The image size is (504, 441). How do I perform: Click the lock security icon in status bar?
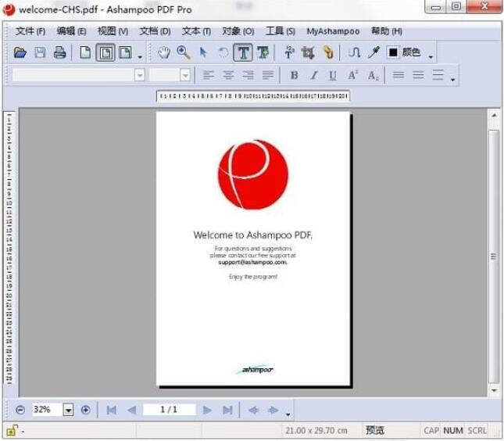12,430
